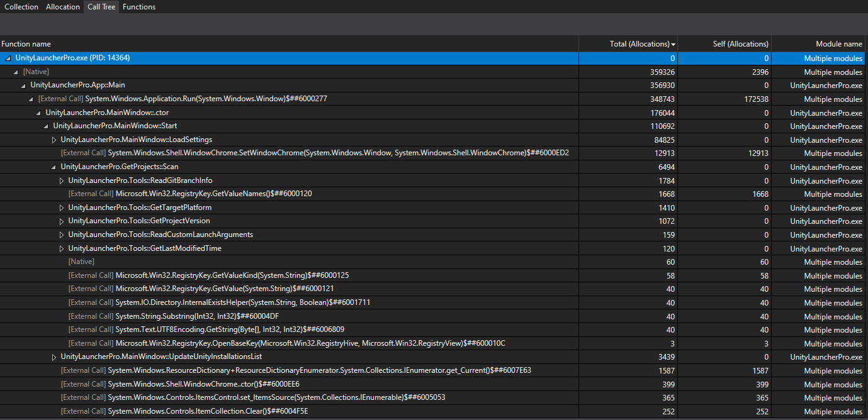Collapse the MainWindow::Start node
The height and width of the screenshot is (420, 868).
(x=47, y=126)
